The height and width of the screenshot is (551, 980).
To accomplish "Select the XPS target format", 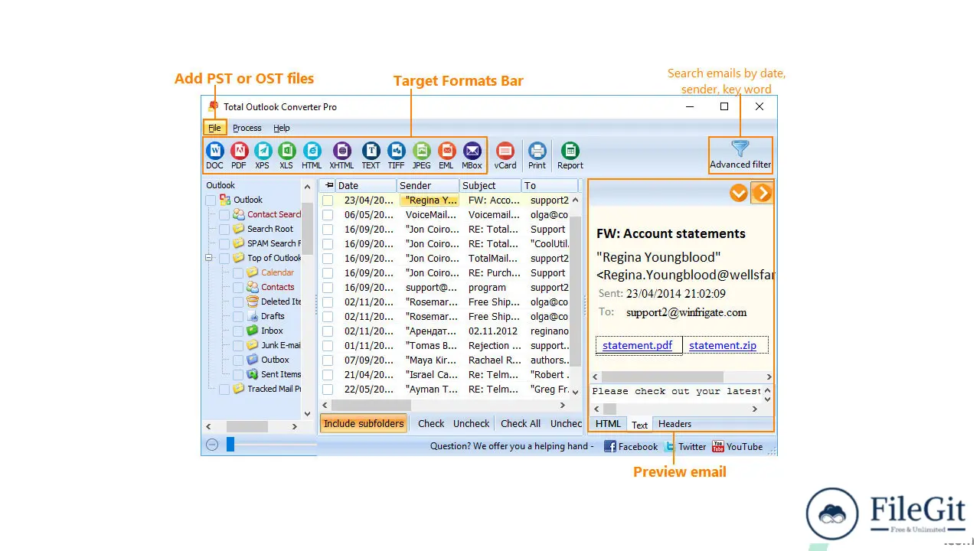I will tap(263, 155).
